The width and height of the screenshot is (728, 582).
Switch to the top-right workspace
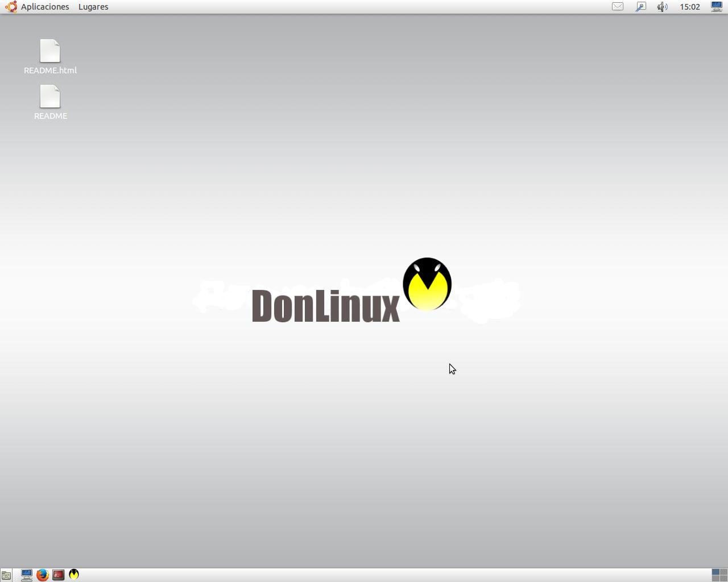723,572
